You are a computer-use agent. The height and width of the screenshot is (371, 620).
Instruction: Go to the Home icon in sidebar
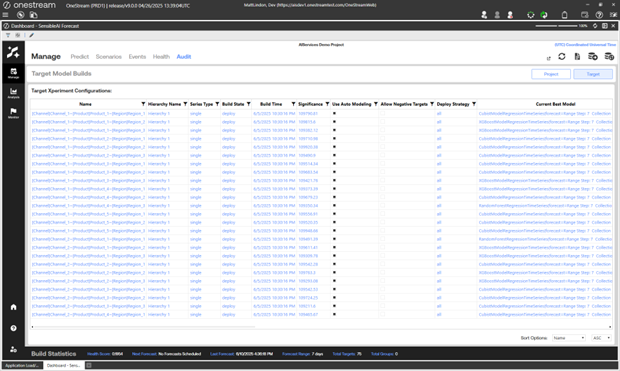[x=13, y=307]
